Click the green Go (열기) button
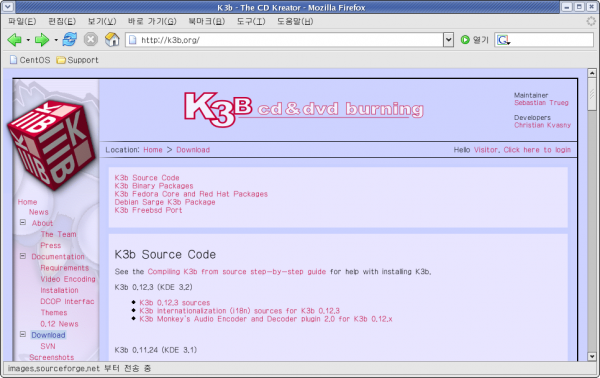This screenshot has height=378, width=600. coord(474,40)
